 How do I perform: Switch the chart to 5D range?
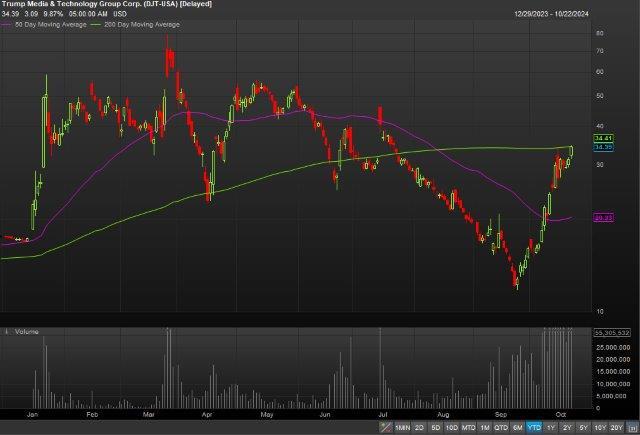click(436, 427)
